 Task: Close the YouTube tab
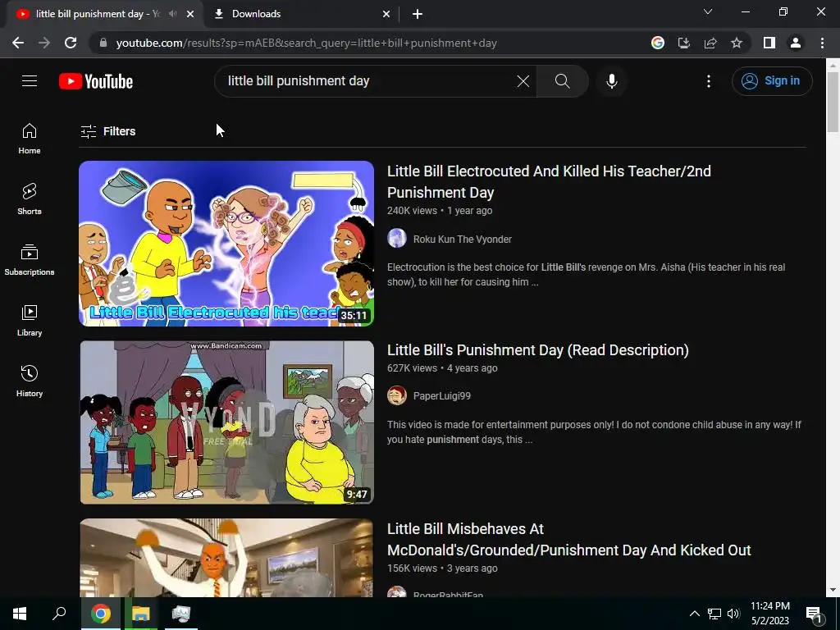(x=190, y=14)
